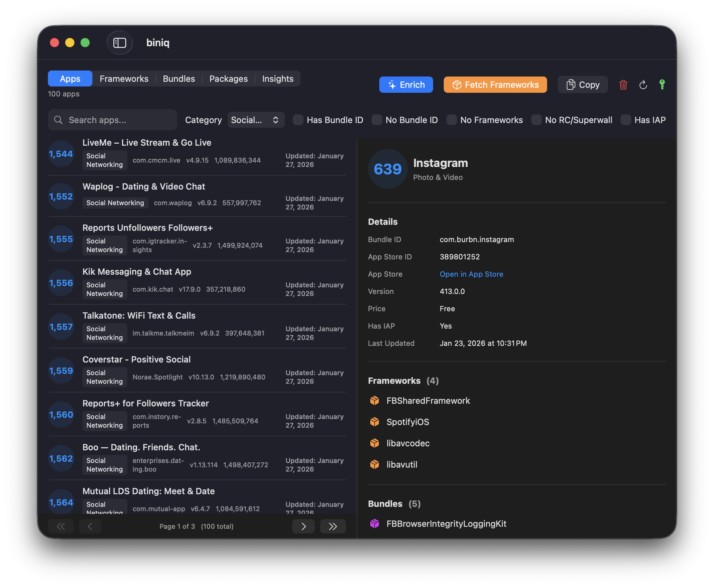The width and height of the screenshot is (714, 588).
Task: Click the green key icon
Action: pos(662,85)
